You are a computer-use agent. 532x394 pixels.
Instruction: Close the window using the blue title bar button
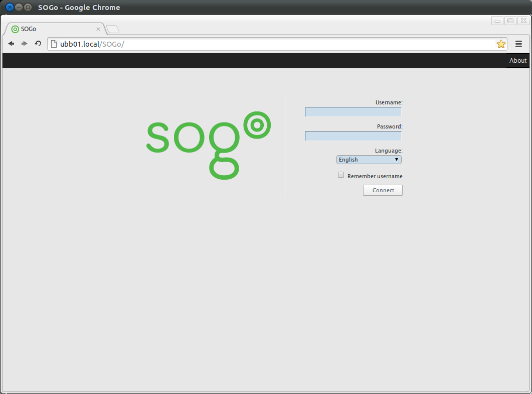point(10,7)
